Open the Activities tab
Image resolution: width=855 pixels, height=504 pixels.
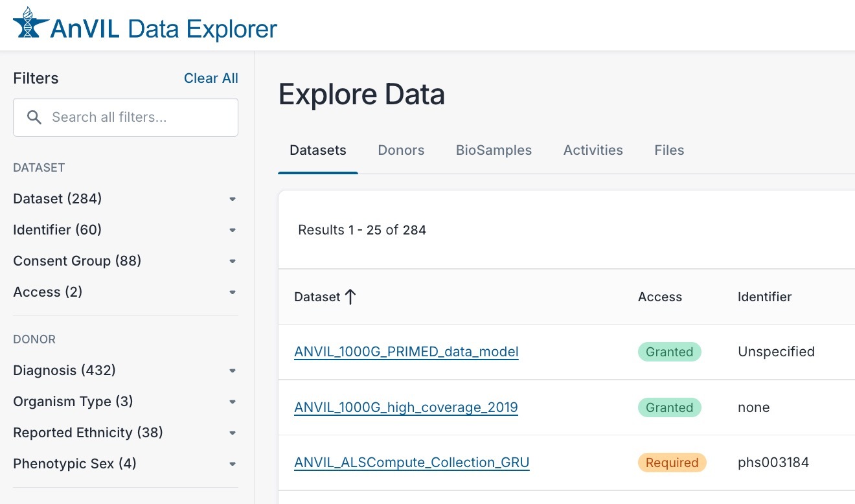click(593, 150)
